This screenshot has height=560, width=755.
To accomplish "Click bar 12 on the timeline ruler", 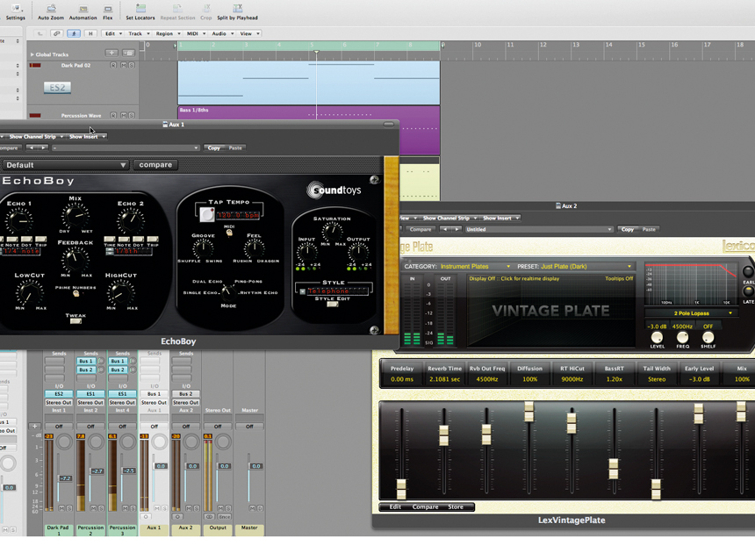I will 543,45.
